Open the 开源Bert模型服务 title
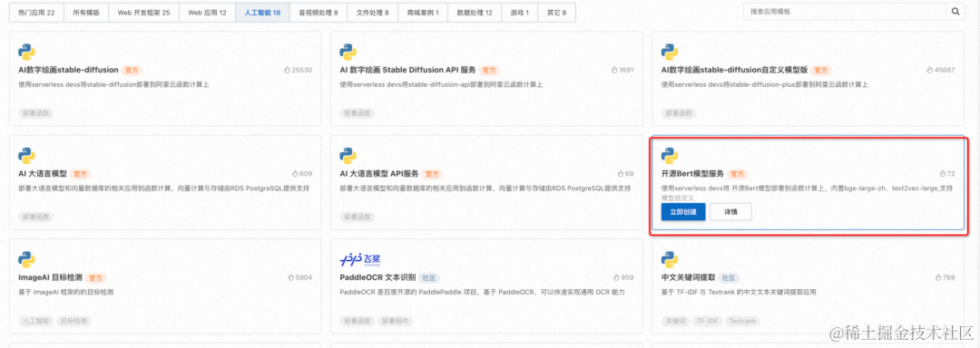 [693, 174]
